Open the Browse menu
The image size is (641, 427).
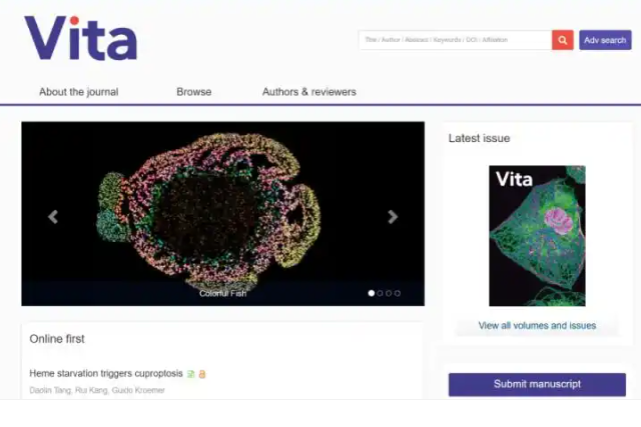[194, 92]
